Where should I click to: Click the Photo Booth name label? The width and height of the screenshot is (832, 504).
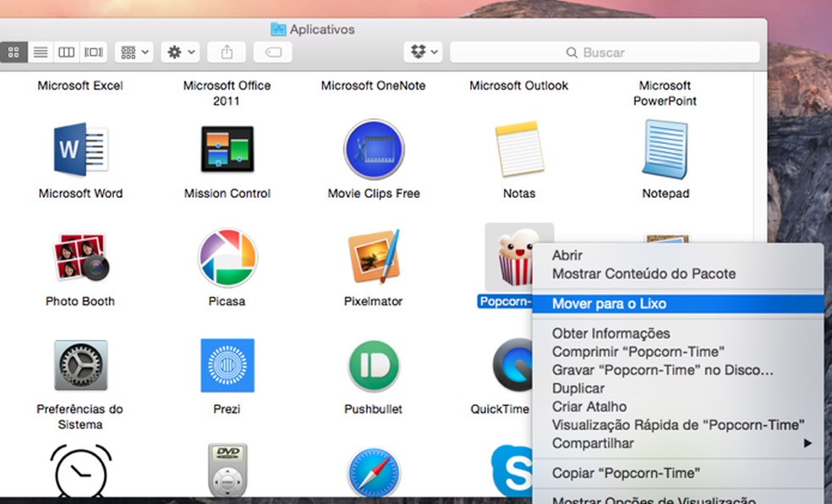point(80,301)
